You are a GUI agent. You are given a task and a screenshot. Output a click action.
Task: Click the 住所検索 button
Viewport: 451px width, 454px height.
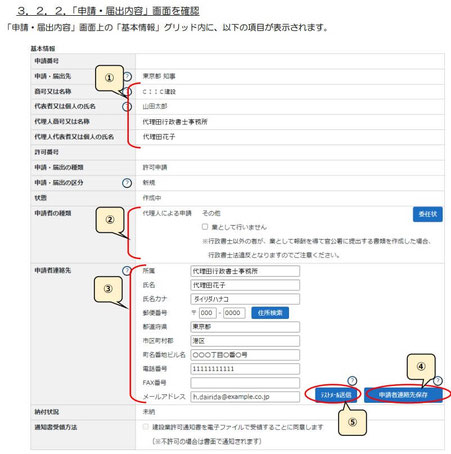(270, 313)
